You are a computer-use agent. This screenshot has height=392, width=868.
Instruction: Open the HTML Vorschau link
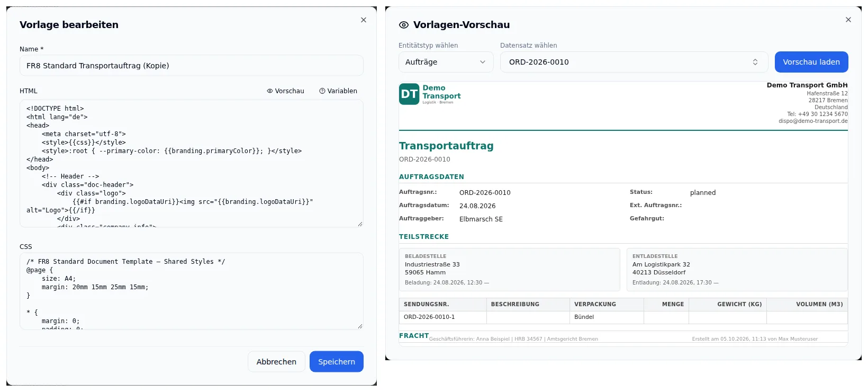286,91
